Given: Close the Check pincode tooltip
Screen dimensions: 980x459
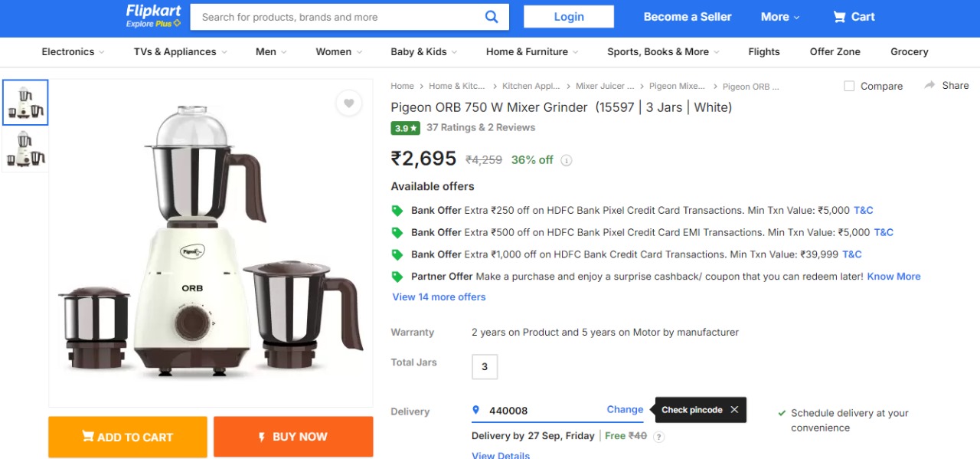Looking at the screenshot, I should pos(734,410).
